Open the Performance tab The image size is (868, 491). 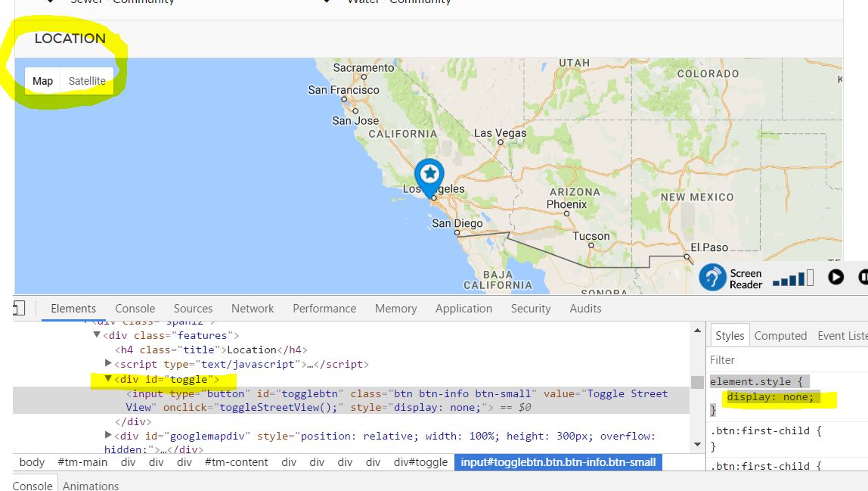click(x=324, y=309)
